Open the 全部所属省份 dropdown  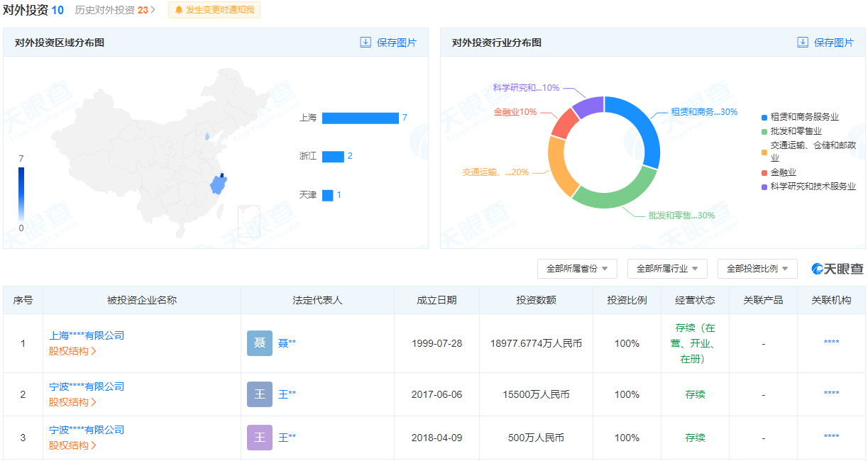pos(577,269)
